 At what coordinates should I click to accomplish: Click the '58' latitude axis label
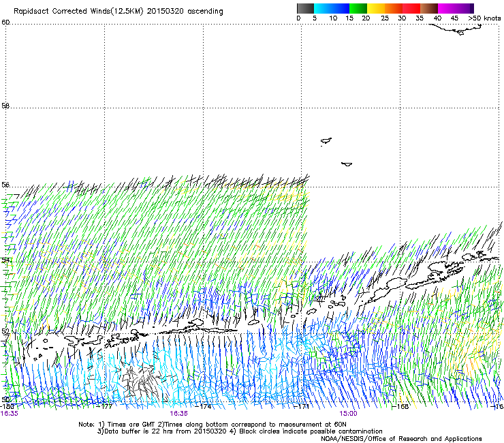[5, 106]
